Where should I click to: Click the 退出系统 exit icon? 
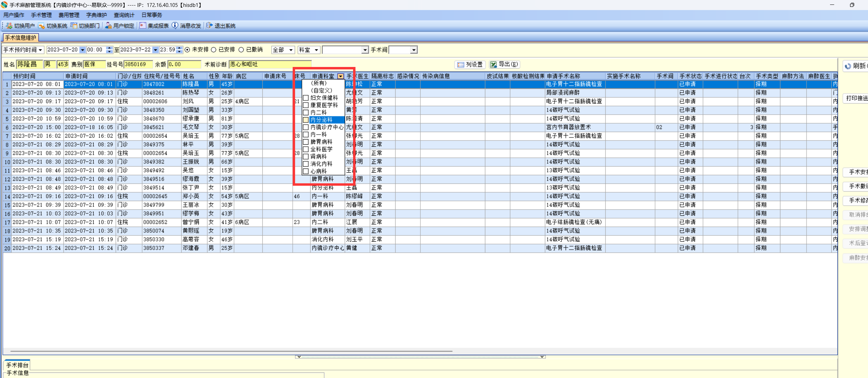[209, 26]
